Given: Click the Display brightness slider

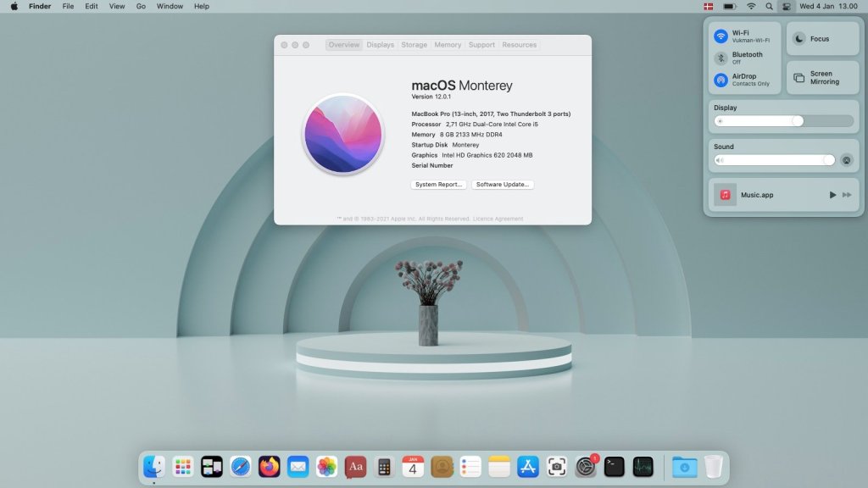Looking at the screenshot, I should [783, 121].
